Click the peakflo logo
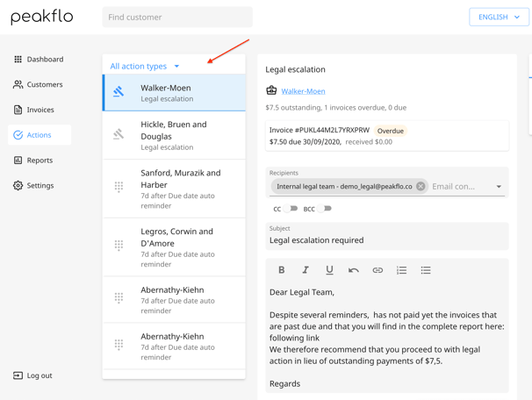 pos(42,17)
